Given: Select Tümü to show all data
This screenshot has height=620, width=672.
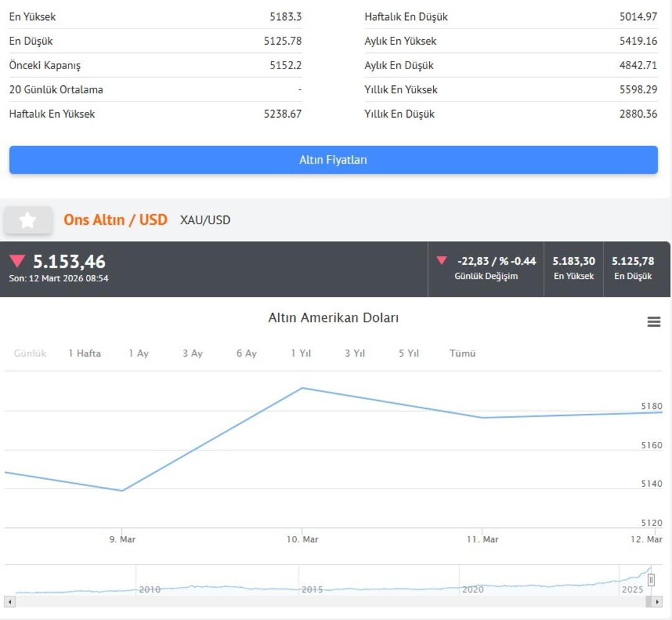Looking at the screenshot, I should pyautogui.click(x=462, y=353).
